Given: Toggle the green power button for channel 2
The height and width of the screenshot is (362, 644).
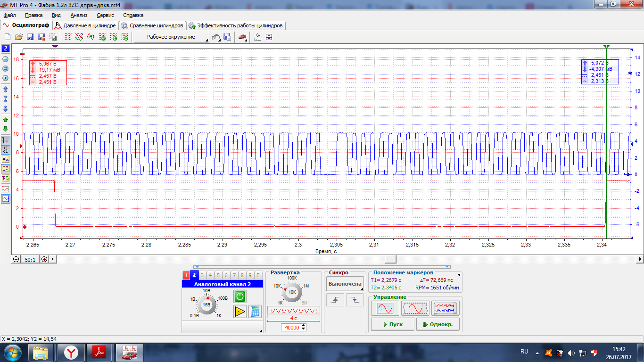Looking at the screenshot, I should pos(240,296).
